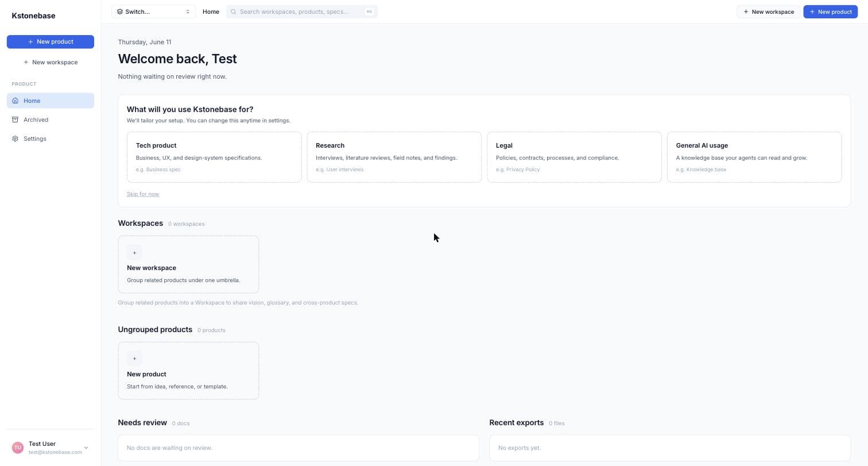
Task: Click the Archived box icon
Action: pyautogui.click(x=15, y=120)
